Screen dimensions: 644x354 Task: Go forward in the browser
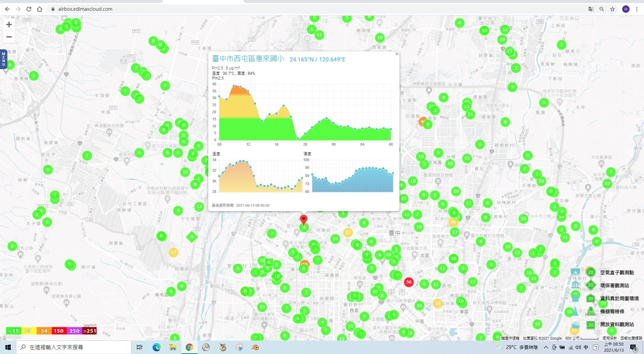point(18,9)
